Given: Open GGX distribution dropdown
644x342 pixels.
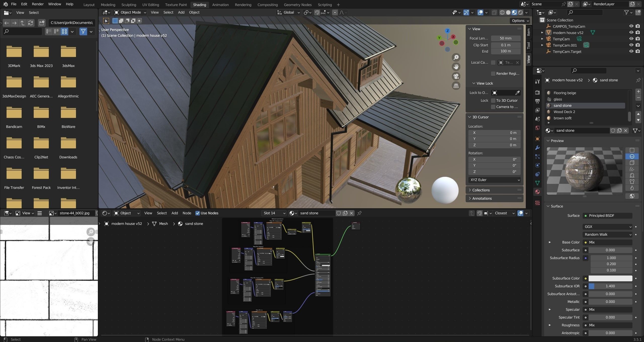Looking at the screenshot, I should [607, 227].
